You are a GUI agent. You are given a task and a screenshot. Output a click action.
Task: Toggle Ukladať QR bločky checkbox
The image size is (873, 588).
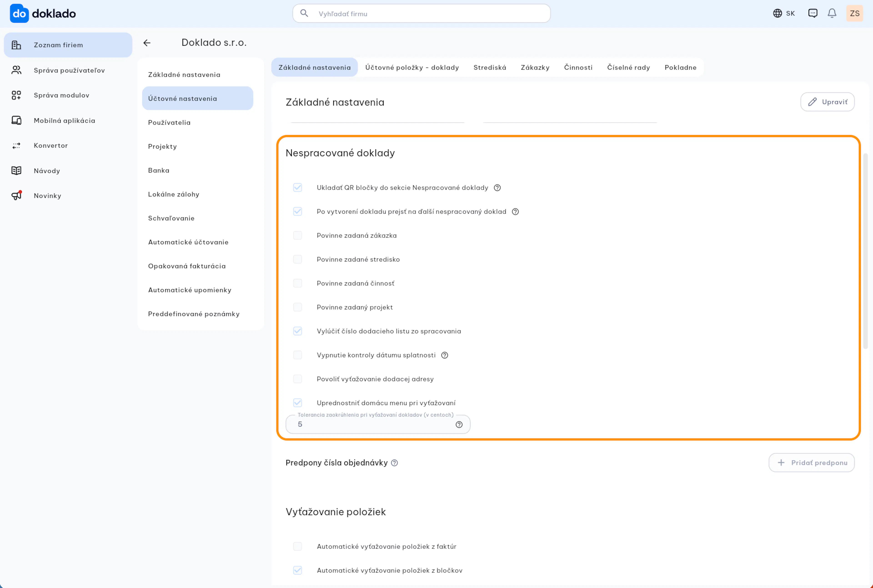tap(297, 188)
